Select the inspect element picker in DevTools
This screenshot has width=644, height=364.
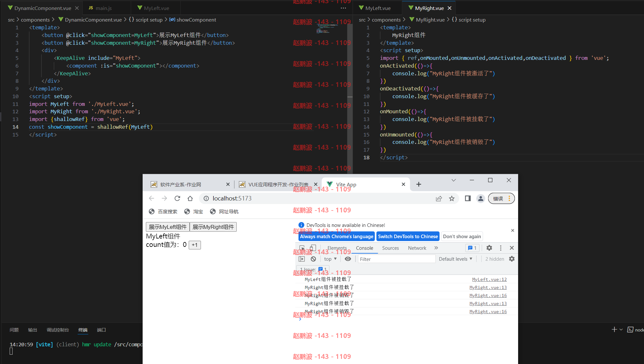(302, 248)
